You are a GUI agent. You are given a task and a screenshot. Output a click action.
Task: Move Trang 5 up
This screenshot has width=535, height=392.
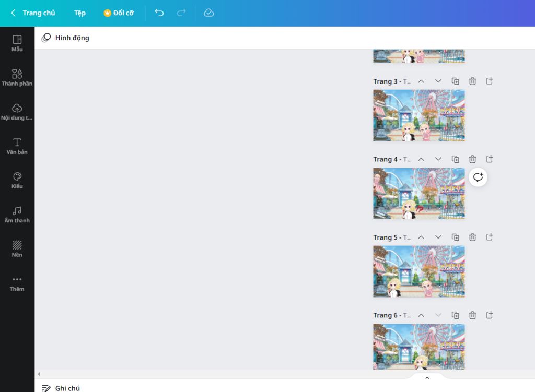[421, 237]
